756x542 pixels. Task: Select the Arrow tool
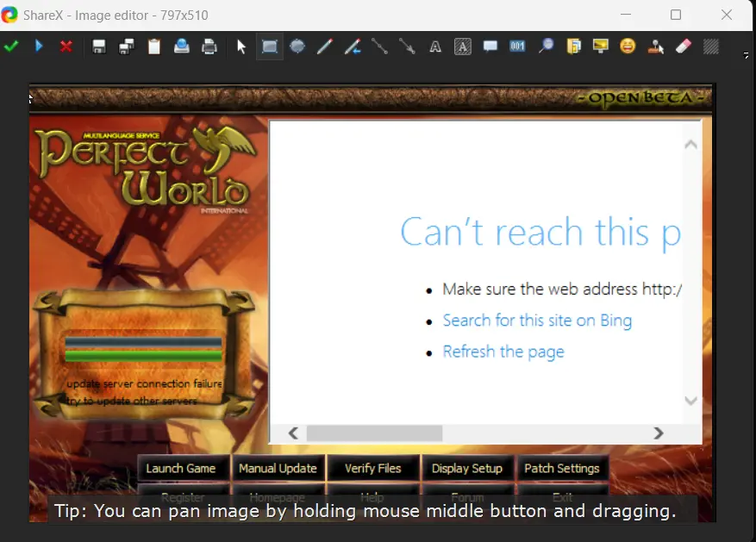(408, 47)
